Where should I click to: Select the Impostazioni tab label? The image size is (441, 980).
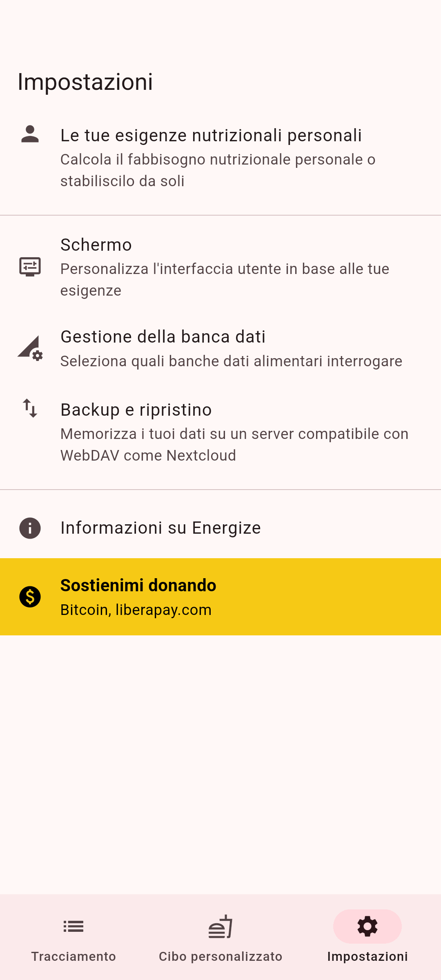click(x=367, y=956)
